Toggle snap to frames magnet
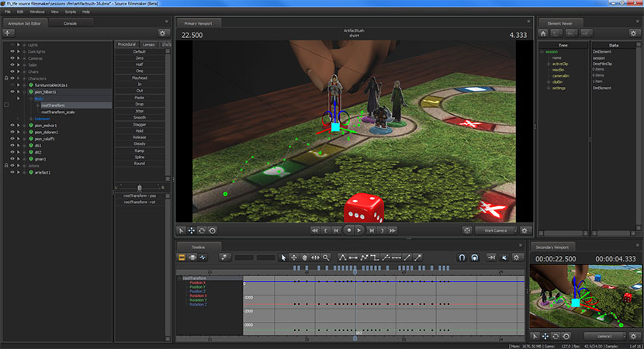Viewport: 644px width, 349px height. pos(474,257)
